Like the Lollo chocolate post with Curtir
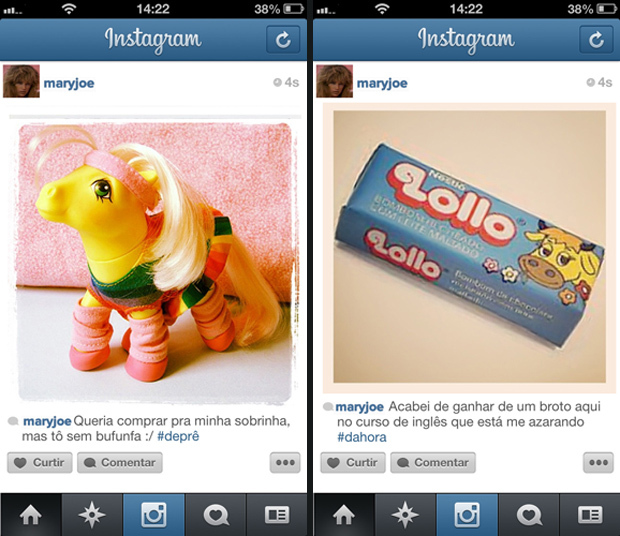The height and width of the screenshot is (536, 620). (x=353, y=462)
